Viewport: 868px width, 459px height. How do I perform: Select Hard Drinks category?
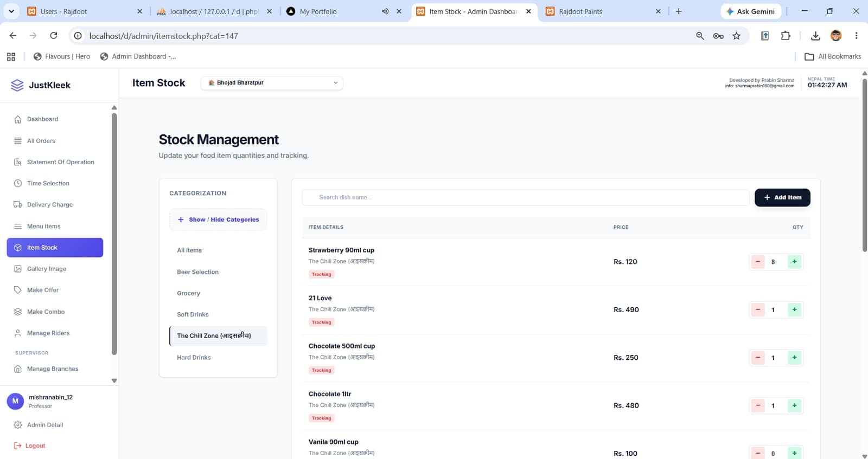tap(218, 358)
